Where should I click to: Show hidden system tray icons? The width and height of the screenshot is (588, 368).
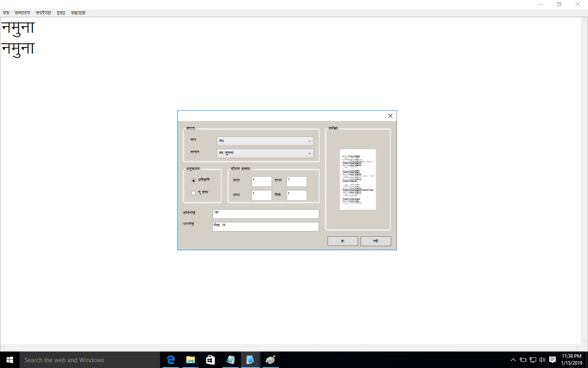[513, 360]
